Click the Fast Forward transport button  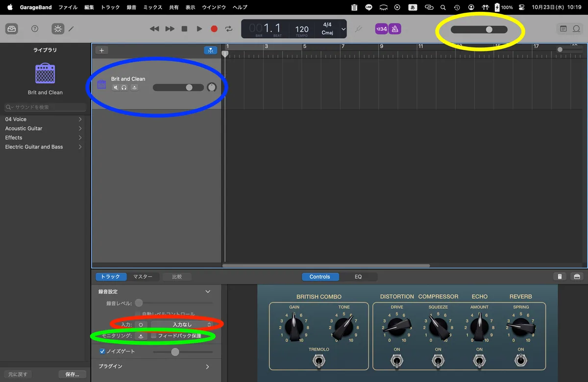[170, 29]
